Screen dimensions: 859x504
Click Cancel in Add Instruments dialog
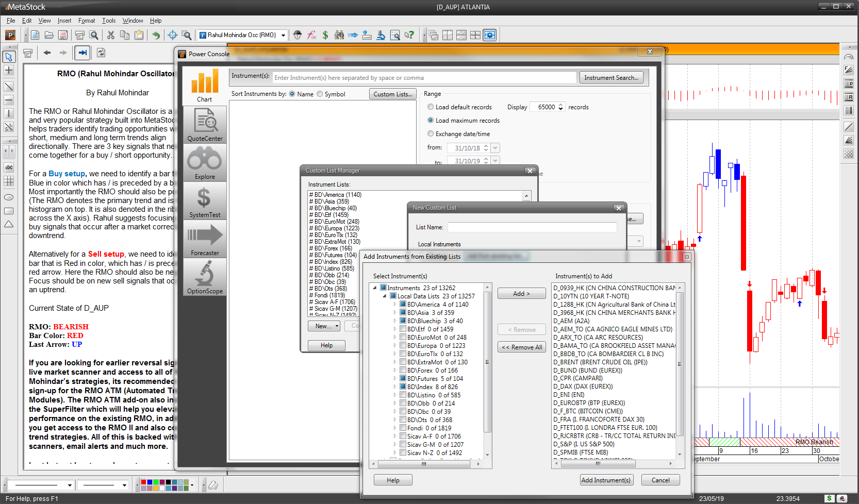point(660,480)
